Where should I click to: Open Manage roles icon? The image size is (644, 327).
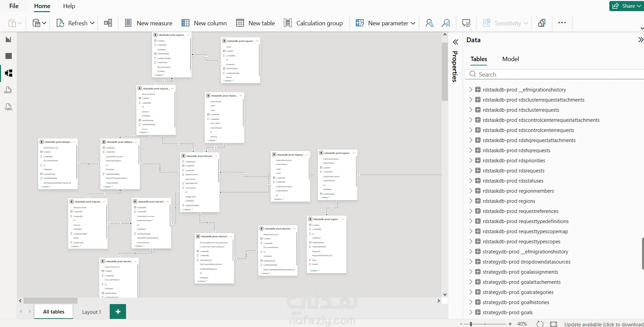[x=429, y=23]
